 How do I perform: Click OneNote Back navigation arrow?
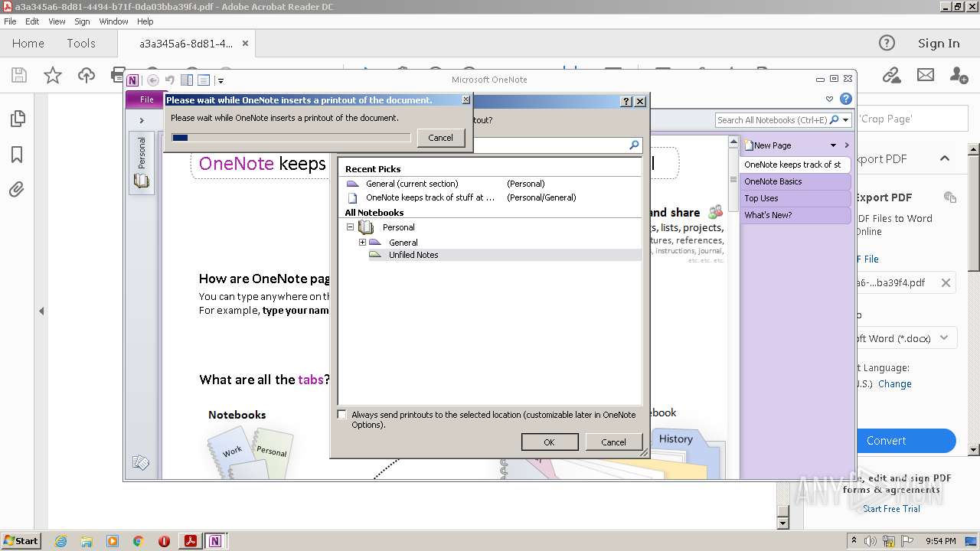153,80
